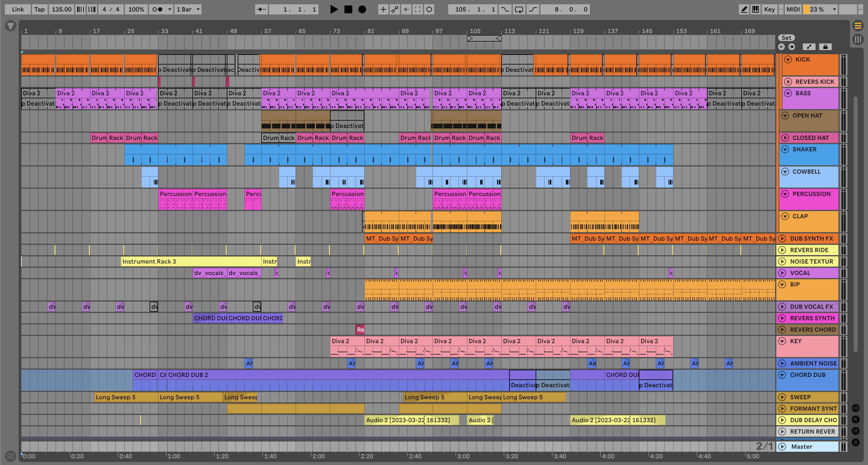Click the Automation Arm icon
The image size is (868, 465).
[x=394, y=9]
